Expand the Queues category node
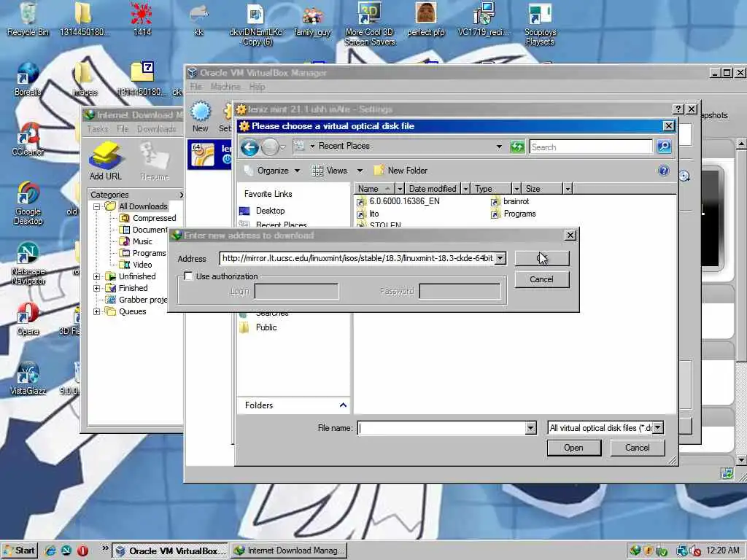The width and height of the screenshot is (747, 560). coord(96,312)
